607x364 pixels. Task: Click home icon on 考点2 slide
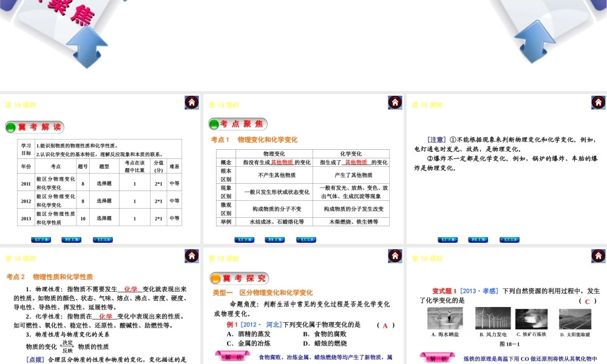[x=192, y=255]
